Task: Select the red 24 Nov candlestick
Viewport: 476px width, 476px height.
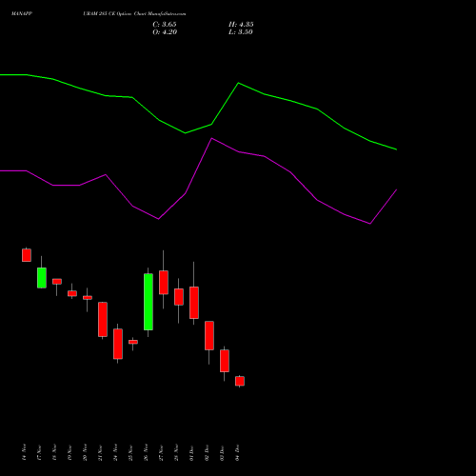Action: [x=118, y=344]
